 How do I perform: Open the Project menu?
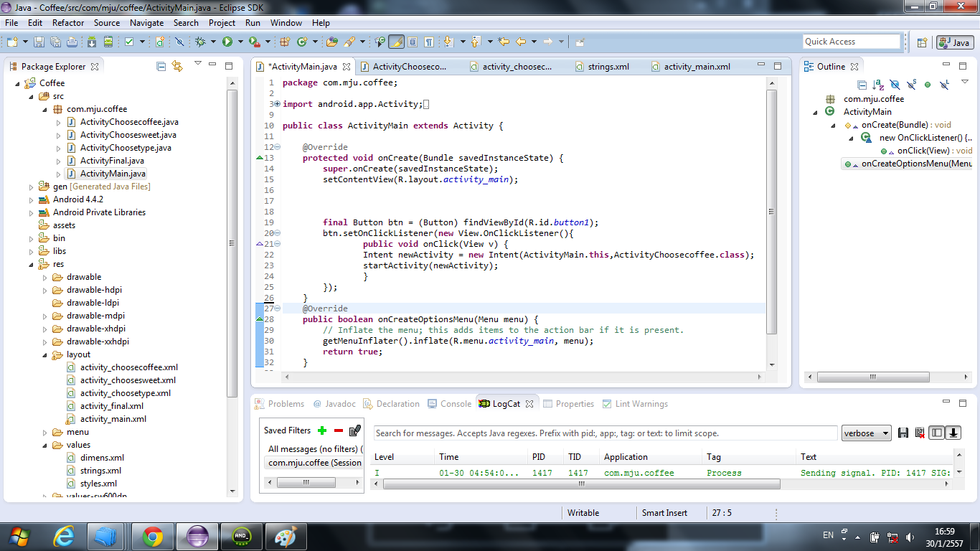coord(222,23)
